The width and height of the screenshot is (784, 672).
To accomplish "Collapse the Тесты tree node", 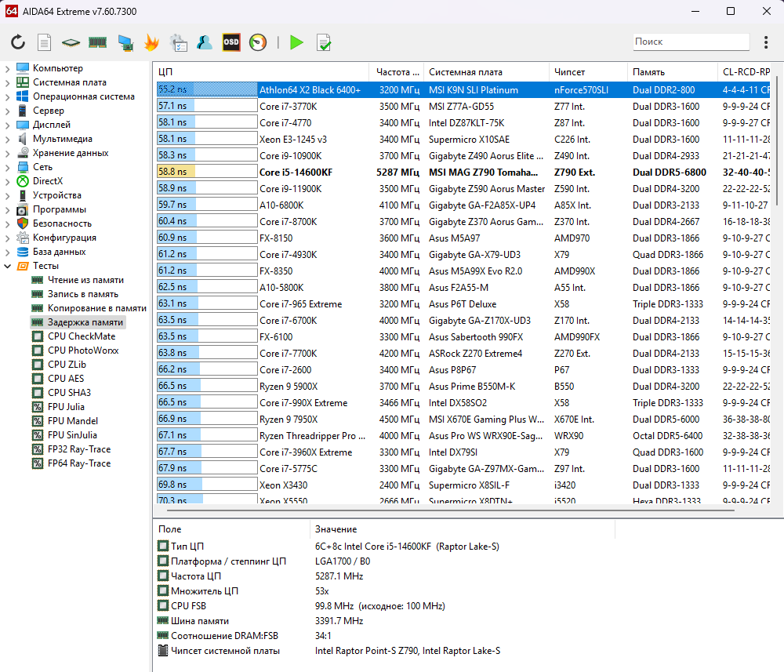I will [x=7, y=266].
